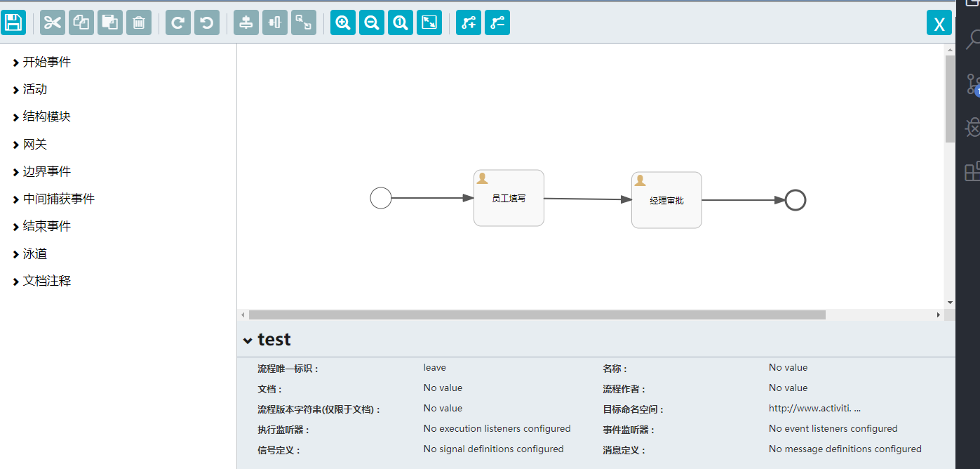Zoom in on the canvas
The width and height of the screenshot is (980, 469).
click(343, 22)
